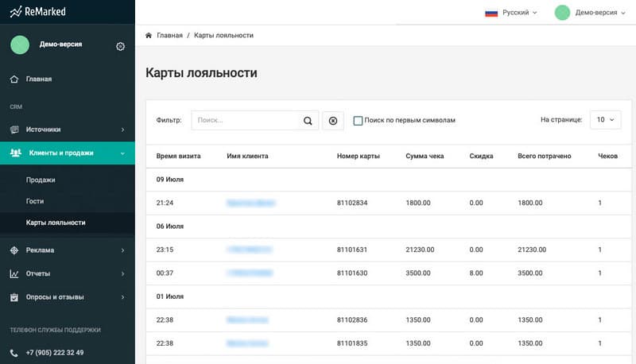Open client name link for 21:24 visit
This screenshot has width=636, height=364.
(250, 203)
